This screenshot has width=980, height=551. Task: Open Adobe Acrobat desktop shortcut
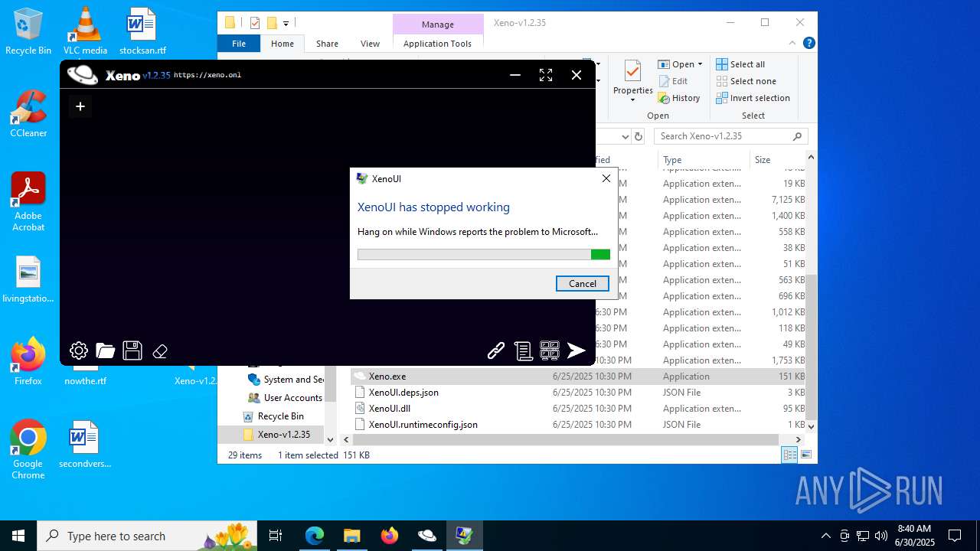(28, 202)
